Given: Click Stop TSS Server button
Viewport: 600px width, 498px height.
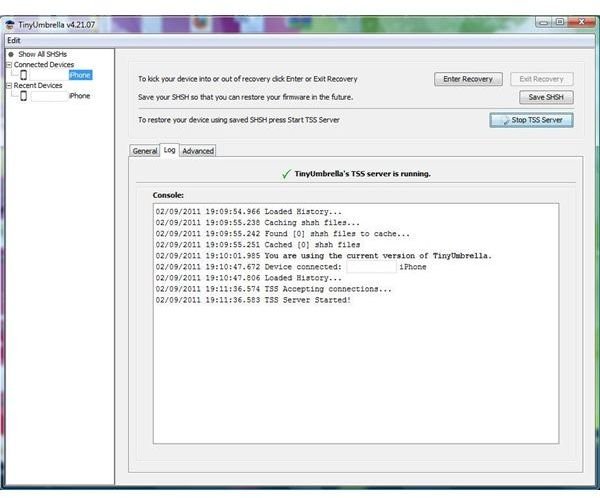Looking at the screenshot, I should (532, 120).
